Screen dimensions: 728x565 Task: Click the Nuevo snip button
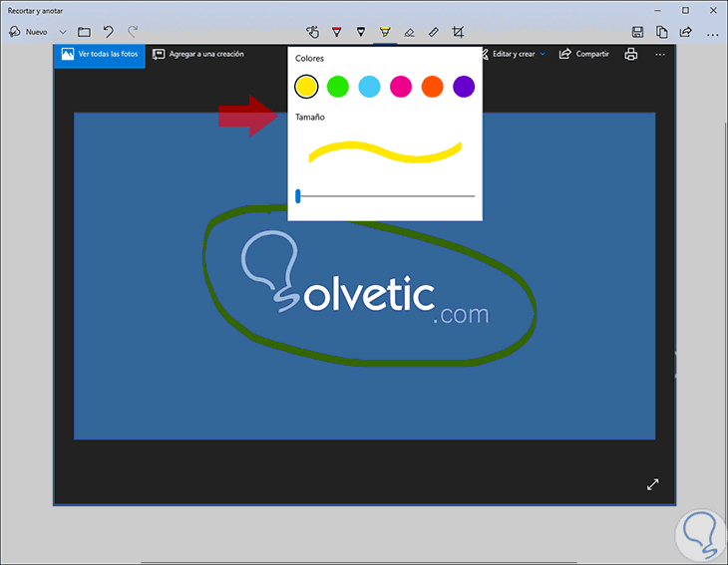coord(28,32)
